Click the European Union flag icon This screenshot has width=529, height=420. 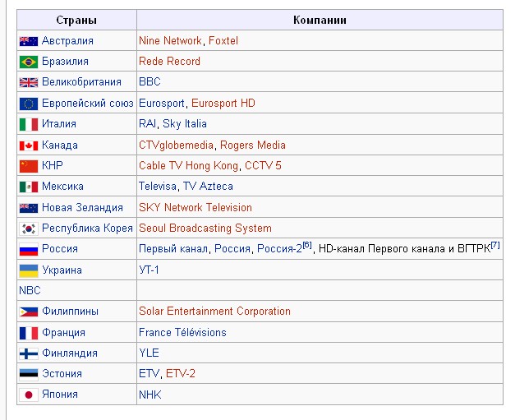29,104
